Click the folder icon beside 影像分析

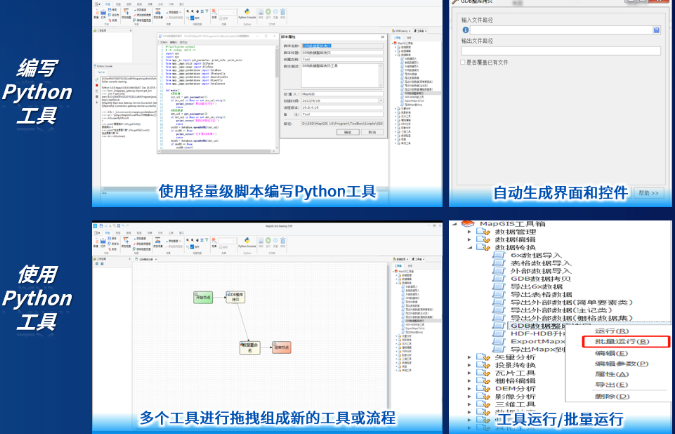(483, 396)
